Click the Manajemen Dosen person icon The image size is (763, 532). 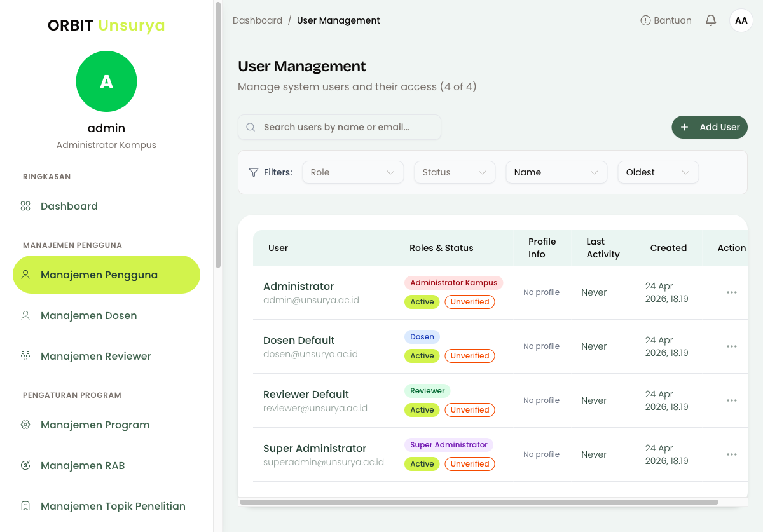(x=25, y=315)
